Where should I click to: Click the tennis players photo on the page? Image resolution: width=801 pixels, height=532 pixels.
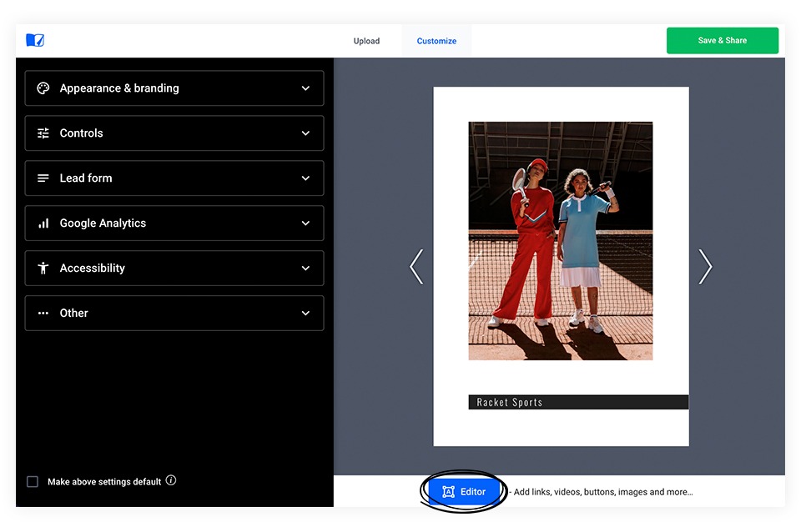(561, 241)
